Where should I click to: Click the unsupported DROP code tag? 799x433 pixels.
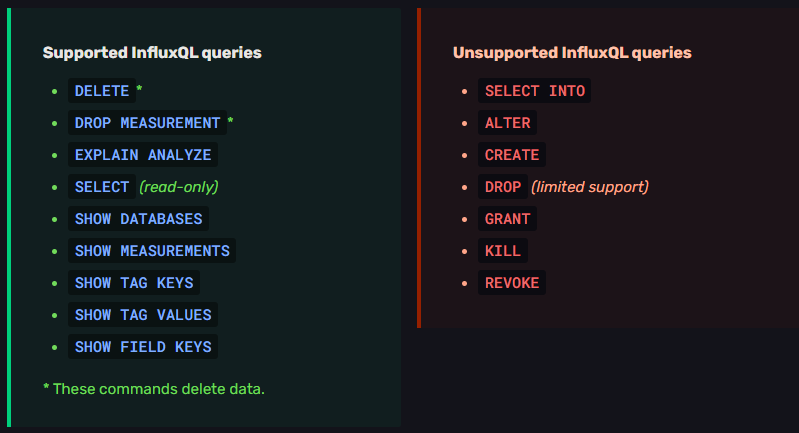[503, 187]
